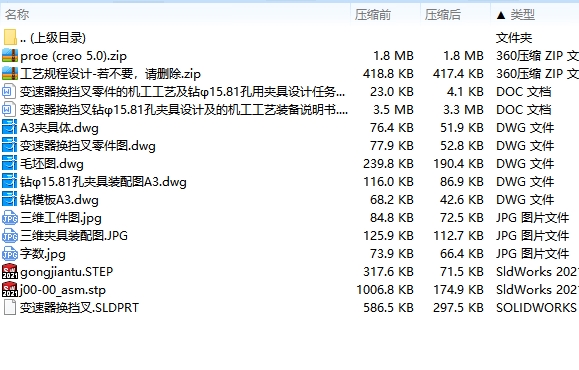Click the SolidWorks icon for gongjiantu.STEP

(x=10, y=272)
